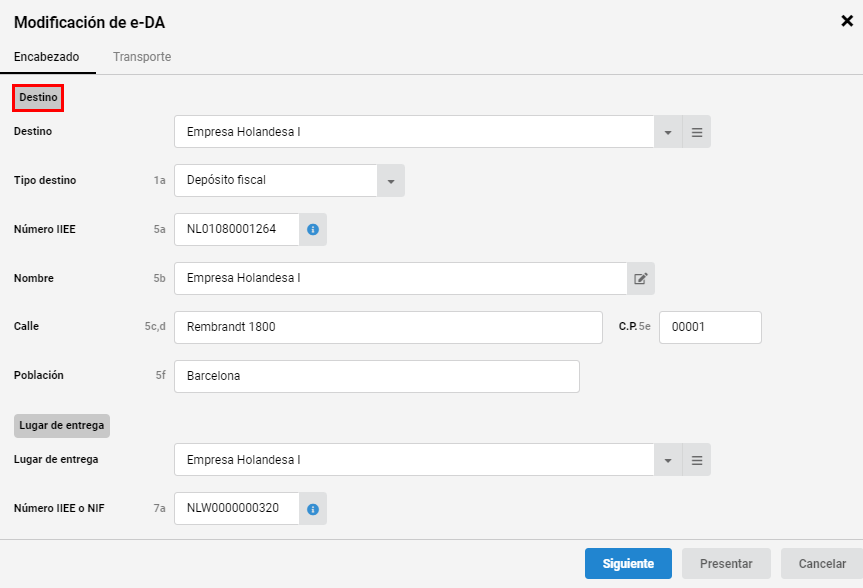Click info icon next to Número IIEE
Screen dimensions: 863x588
[313, 230]
